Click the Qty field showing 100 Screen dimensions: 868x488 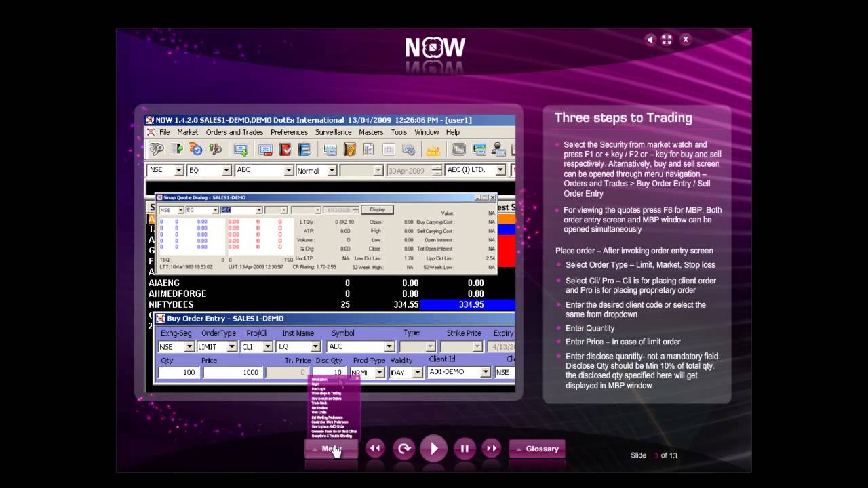178,372
